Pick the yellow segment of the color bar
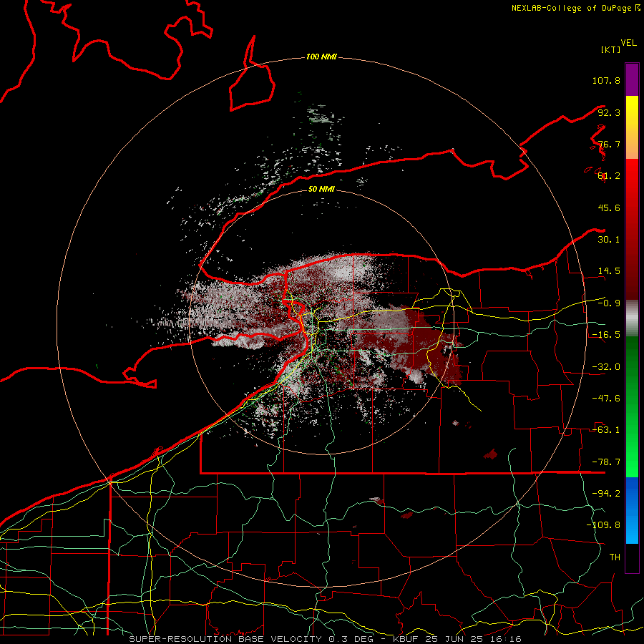Image resolution: width=644 pixels, height=644 pixels. click(632, 127)
